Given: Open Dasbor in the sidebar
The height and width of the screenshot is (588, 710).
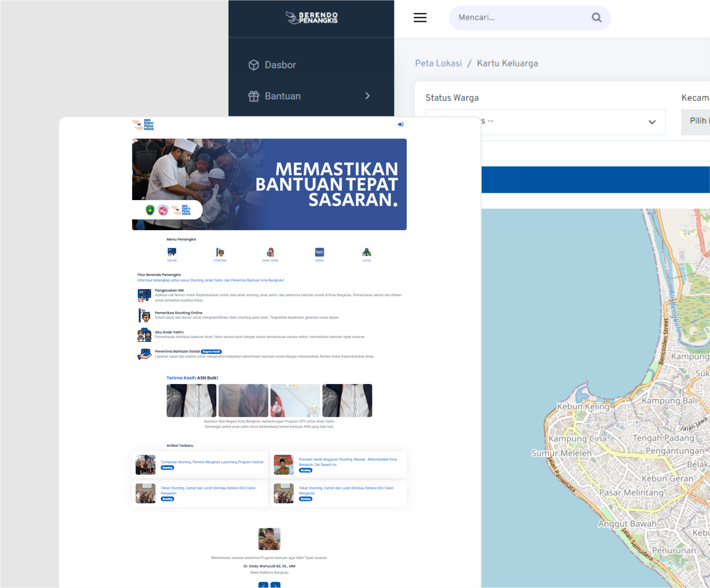Looking at the screenshot, I should (x=272, y=65).
